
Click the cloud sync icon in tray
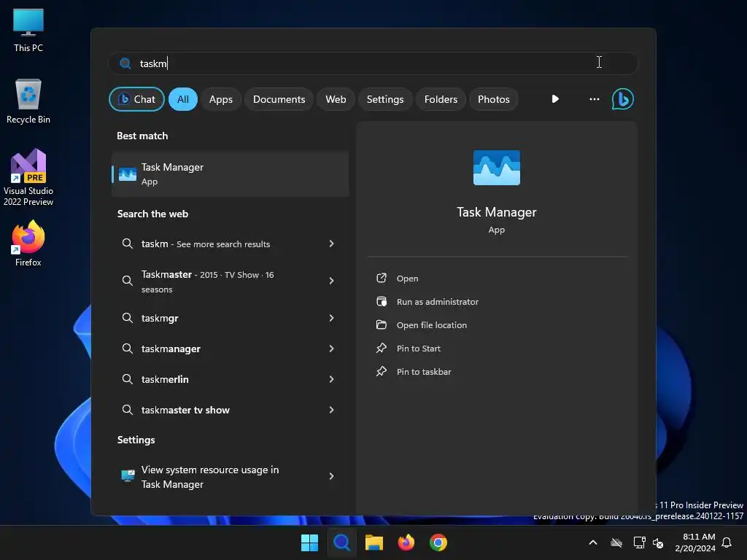coord(616,542)
